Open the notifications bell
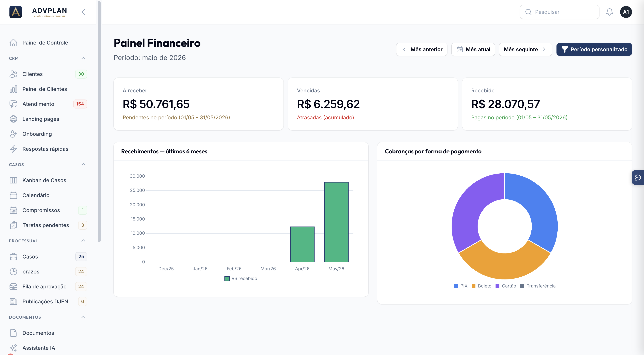The width and height of the screenshot is (644, 355). click(x=610, y=12)
